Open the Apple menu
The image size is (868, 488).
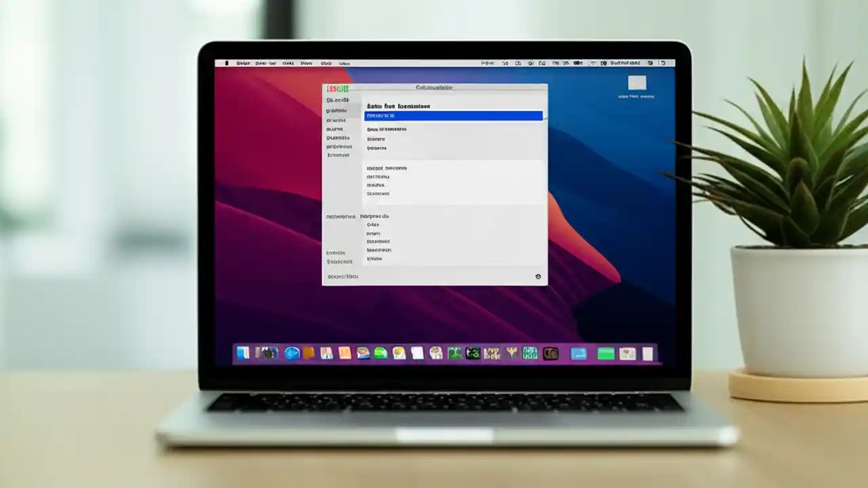point(228,63)
